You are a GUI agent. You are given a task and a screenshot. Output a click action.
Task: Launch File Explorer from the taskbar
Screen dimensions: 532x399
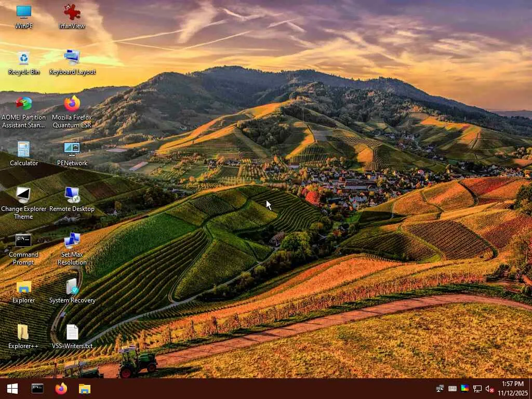[85, 389]
